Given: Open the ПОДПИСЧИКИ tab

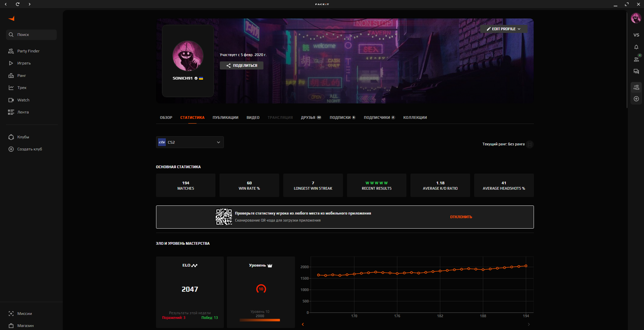Looking at the screenshot, I should click(x=380, y=117).
